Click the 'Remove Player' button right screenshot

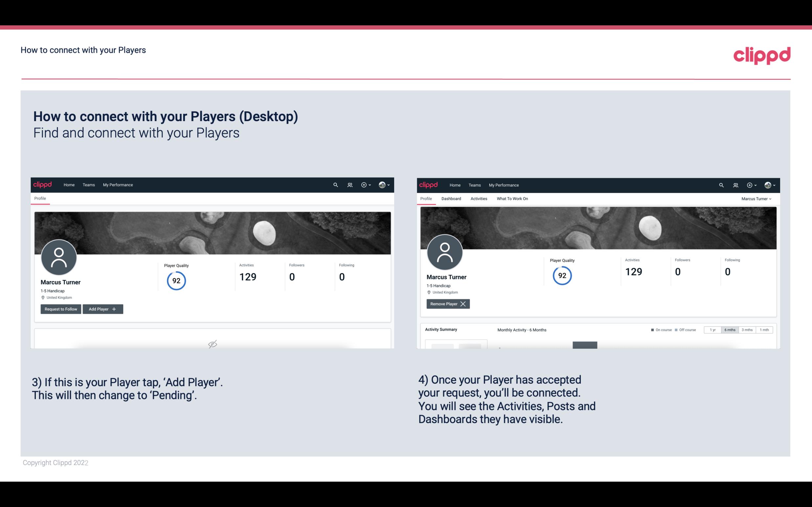pos(447,303)
